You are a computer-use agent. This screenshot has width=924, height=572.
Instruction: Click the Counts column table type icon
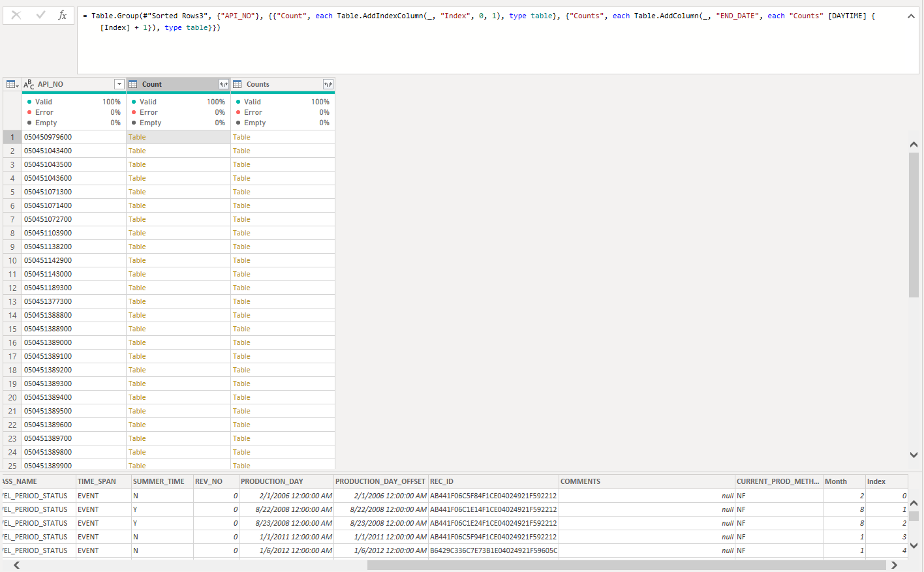pos(238,84)
